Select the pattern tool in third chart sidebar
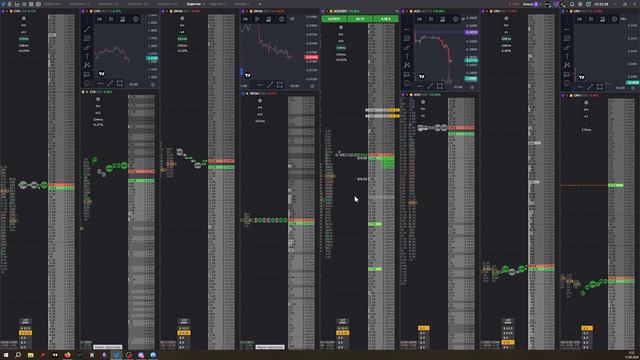 pos(407,65)
